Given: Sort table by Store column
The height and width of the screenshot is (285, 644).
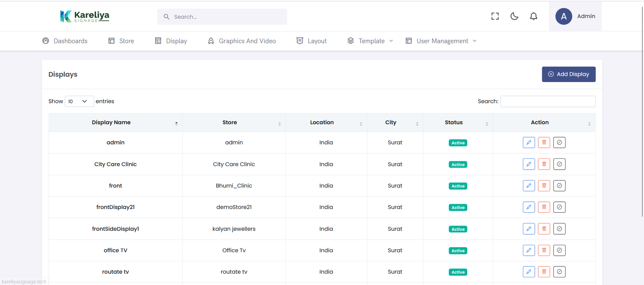Looking at the screenshot, I should (x=234, y=123).
